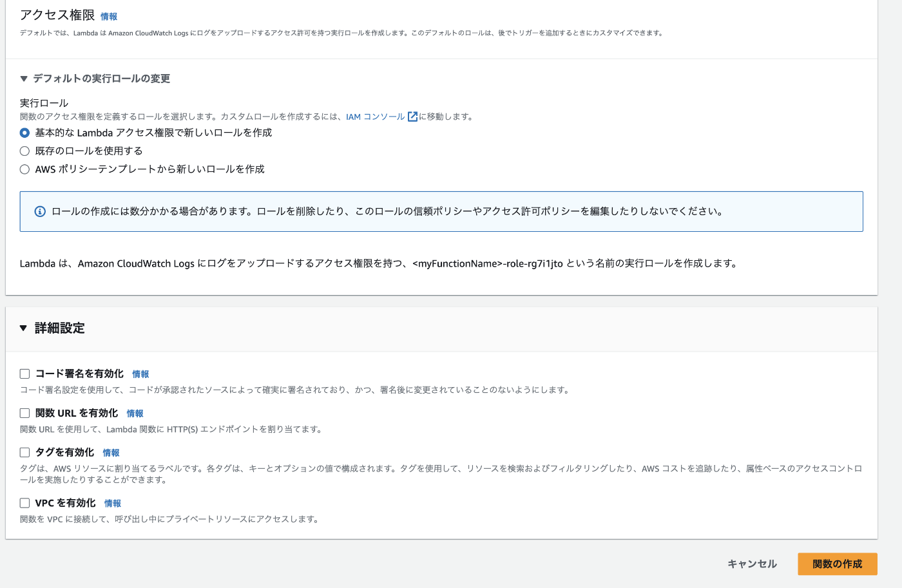902x588 pixels.
Task: Click the description under VPC を有効化
Action: (169, 520)
